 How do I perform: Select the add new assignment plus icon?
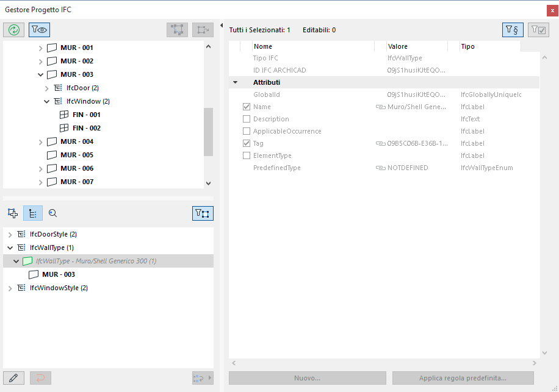13,213
